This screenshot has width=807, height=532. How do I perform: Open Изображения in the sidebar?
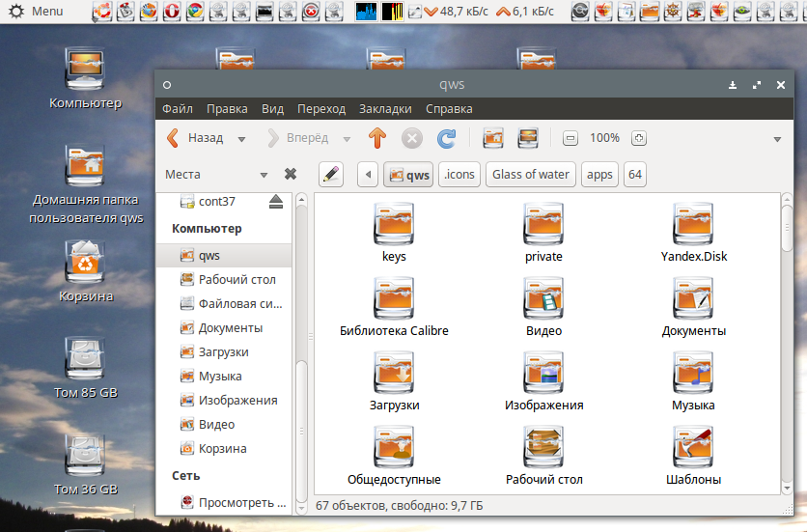coord(224,401)
